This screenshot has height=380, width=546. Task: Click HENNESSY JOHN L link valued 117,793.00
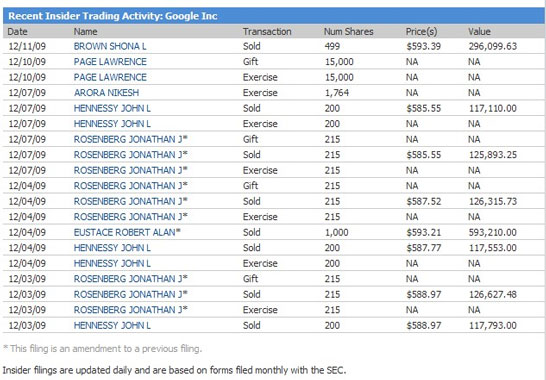coord(112,325)
